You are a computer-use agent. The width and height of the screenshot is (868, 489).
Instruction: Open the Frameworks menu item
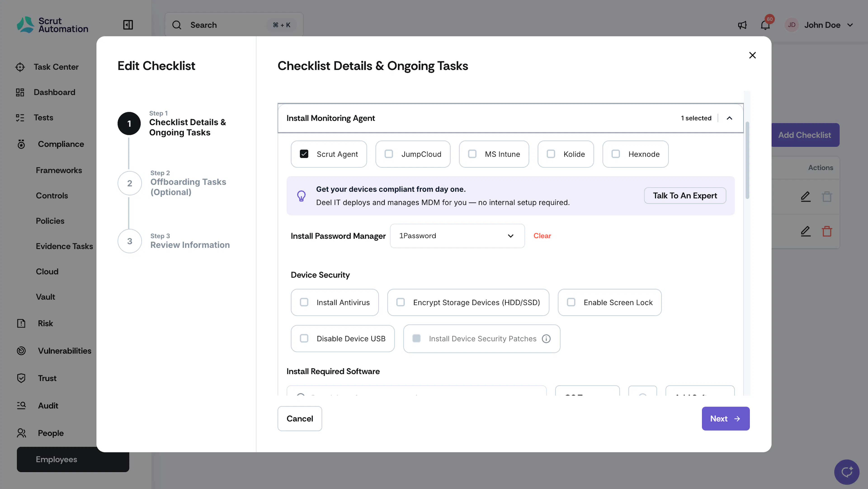pyautogui.click(x=59, y=170)
